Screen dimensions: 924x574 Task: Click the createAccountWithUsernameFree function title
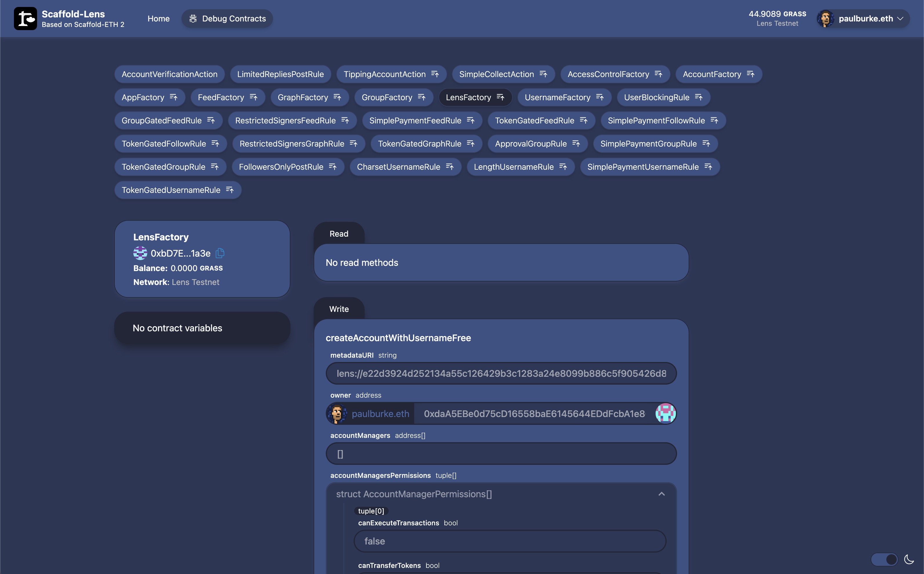[x=398, y=338]
